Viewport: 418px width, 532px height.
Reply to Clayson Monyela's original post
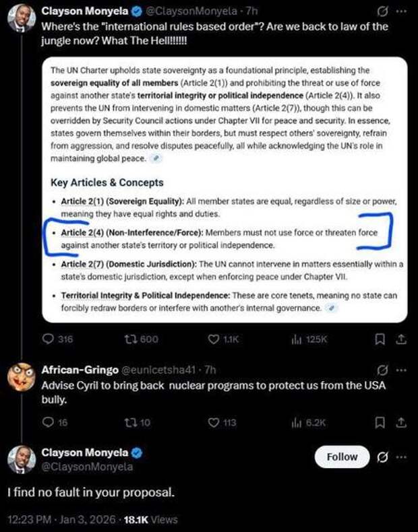pos(49,339)
